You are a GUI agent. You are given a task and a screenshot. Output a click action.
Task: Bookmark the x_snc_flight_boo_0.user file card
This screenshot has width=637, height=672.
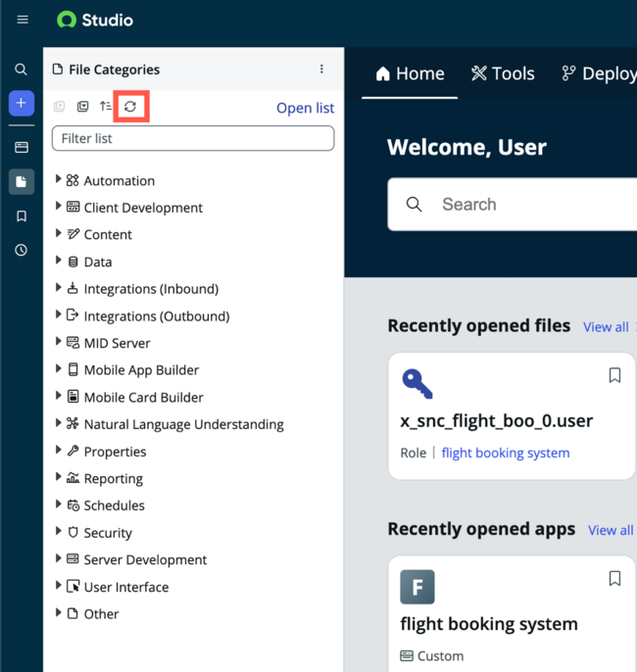(x=614, y=375)
